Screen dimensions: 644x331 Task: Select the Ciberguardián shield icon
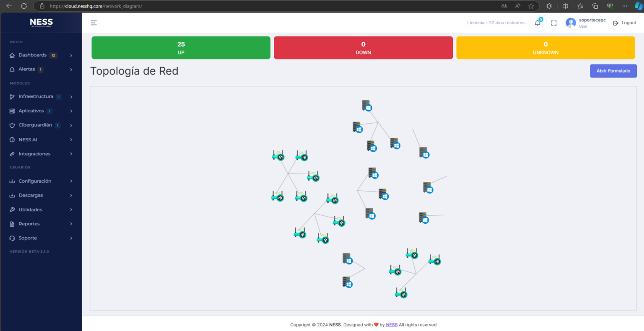pyautogui.click(x=13, y=125)
